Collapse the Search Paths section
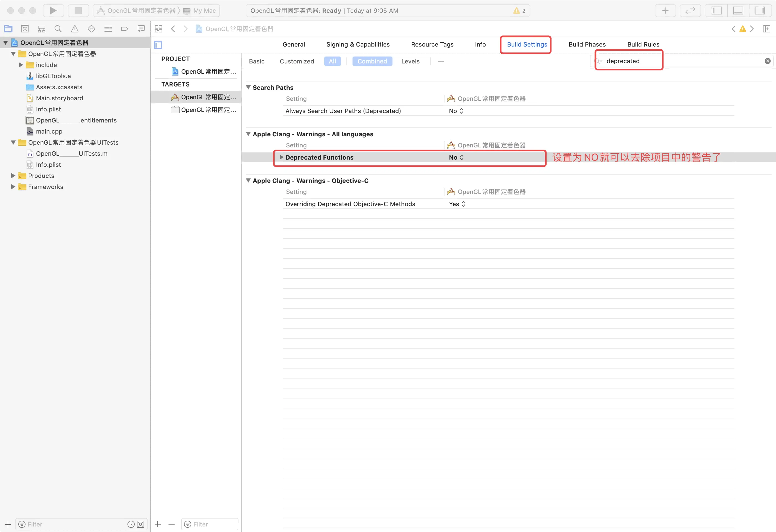 point(248,87)
